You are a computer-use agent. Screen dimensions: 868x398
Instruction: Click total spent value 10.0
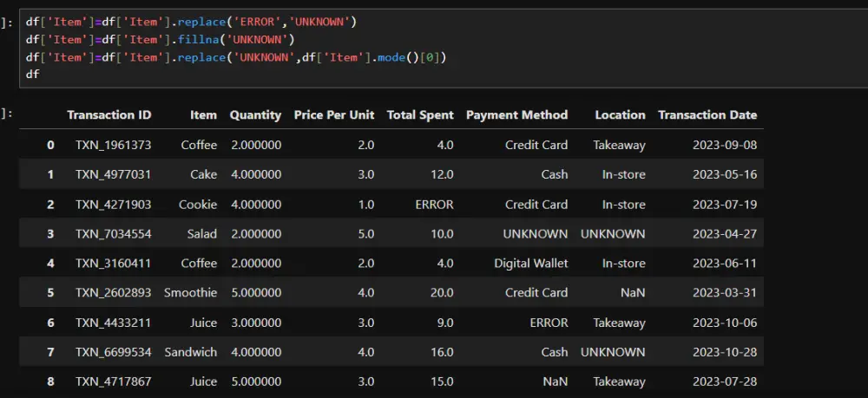(443, 234)
